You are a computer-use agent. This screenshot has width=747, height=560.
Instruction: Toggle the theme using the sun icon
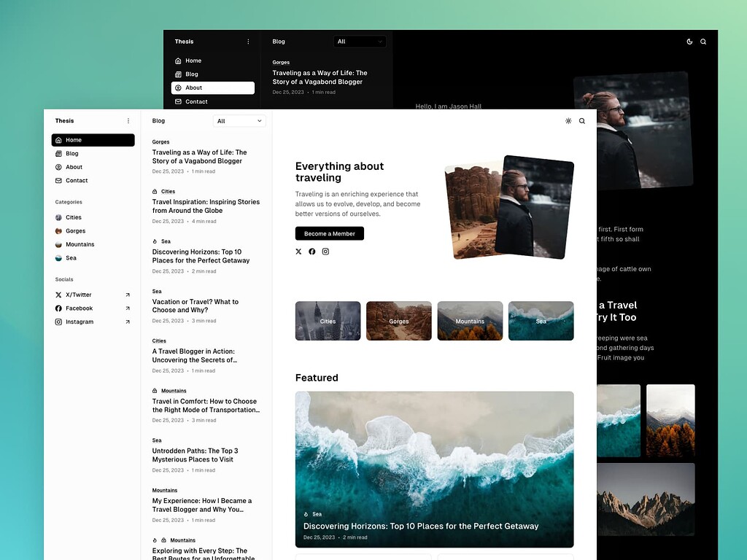pos(568,121)
